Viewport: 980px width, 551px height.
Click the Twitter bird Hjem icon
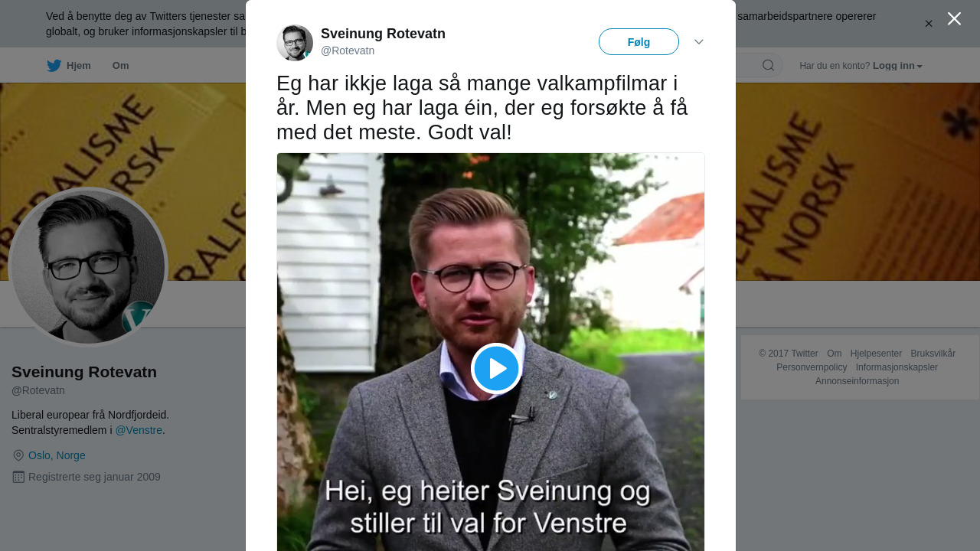(x=54, y=66)
